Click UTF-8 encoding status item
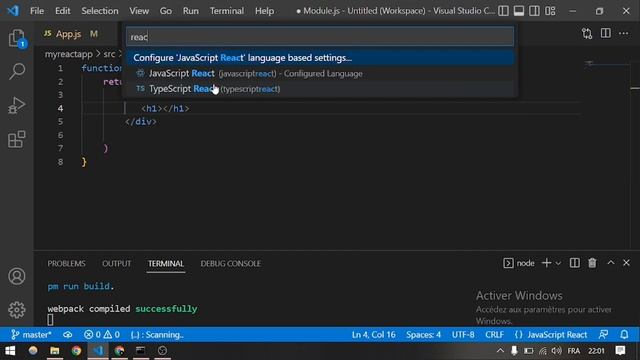This screenshot has width=640, height=360. coord(463,335)
